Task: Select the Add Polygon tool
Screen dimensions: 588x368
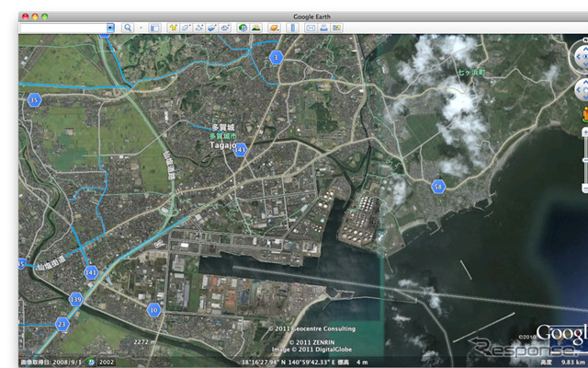Action: [x=186, y=28]
